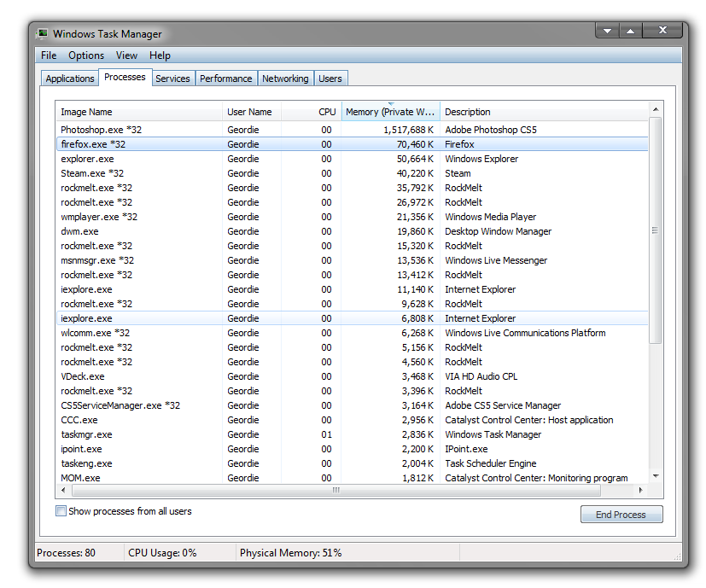Image resolution: width=706 pixels, height=588 pixels.
Task: Click the Desktop Window Manager description
Action: click(498, 231)
